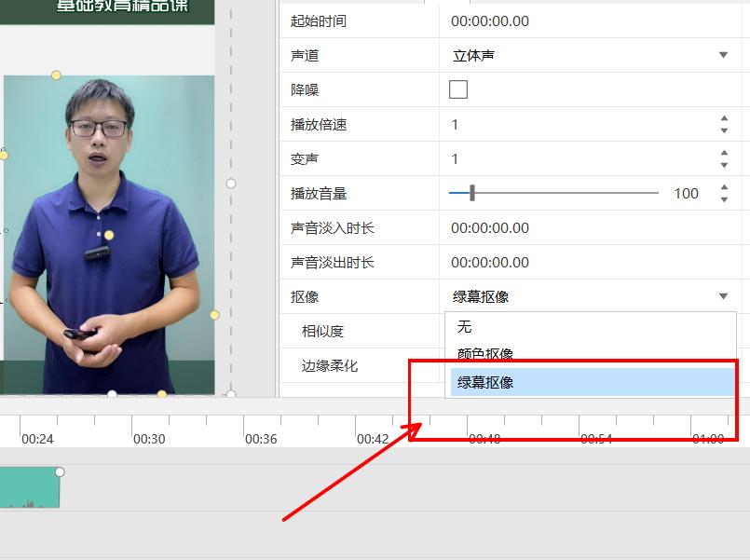Select 无 in the 抠像 list
The image size is (750, 560).
(465, 327)
